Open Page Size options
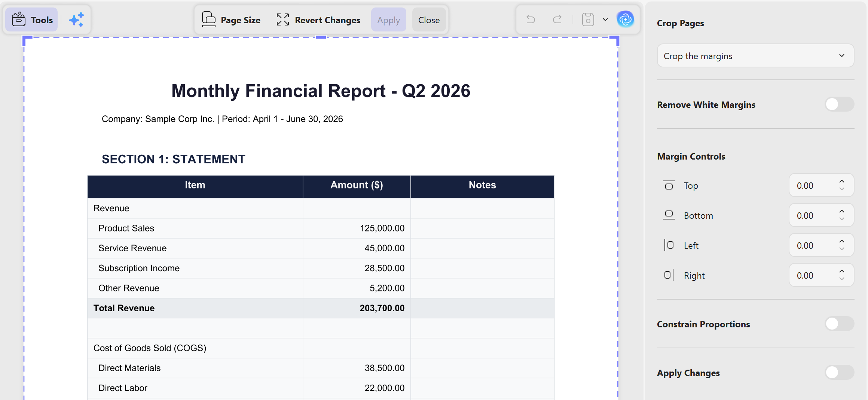This screenshot has width=868, height=400. [x=231, y=20]
